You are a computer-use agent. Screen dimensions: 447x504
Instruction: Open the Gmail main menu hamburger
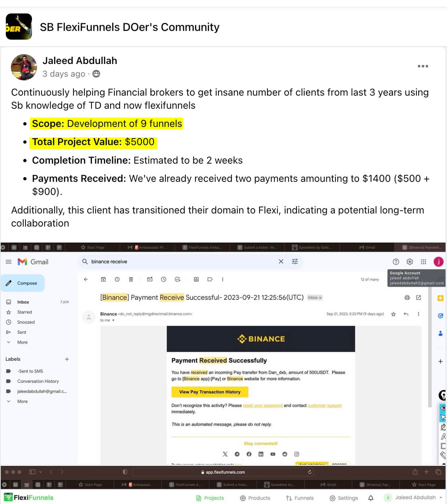pyautogui.click(x=9, y=262)
